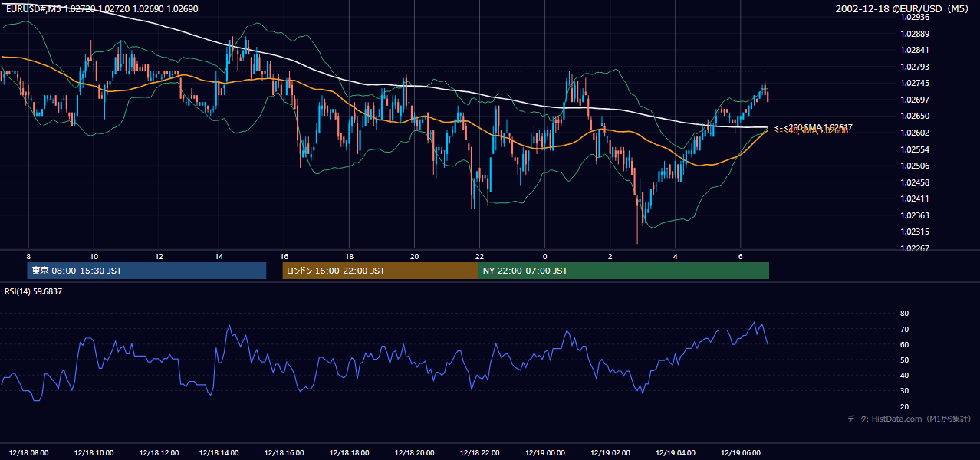Click price axis label 1.02793

[914, 67]
